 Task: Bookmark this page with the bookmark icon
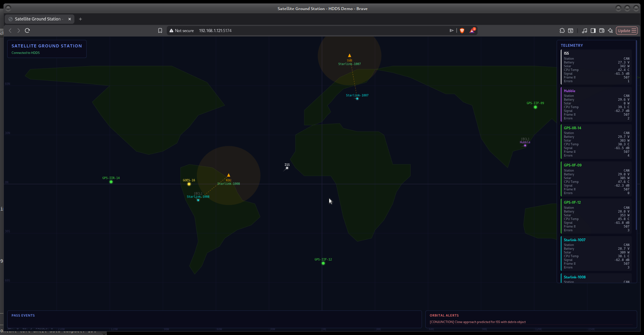click(x=160, y=31)
